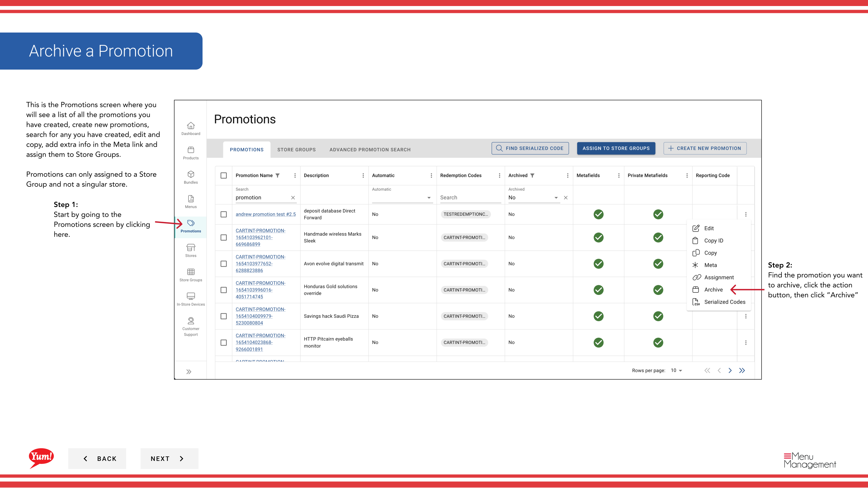Open Customer Support in the sidebar

pos(191,326)
